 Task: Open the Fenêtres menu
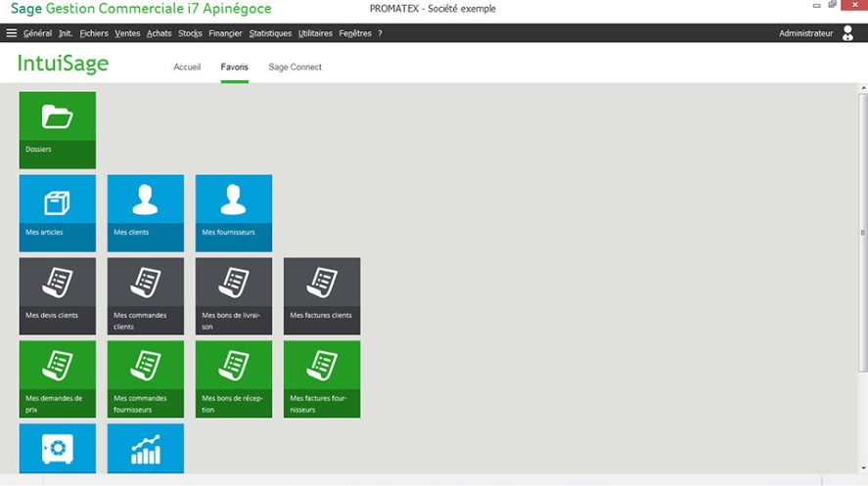(x=355, y=33)
